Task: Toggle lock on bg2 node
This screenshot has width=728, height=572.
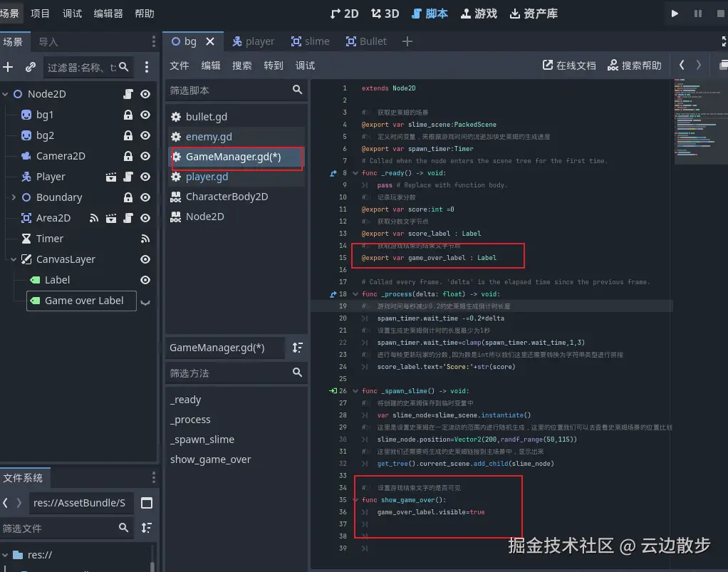Action: 128,135
